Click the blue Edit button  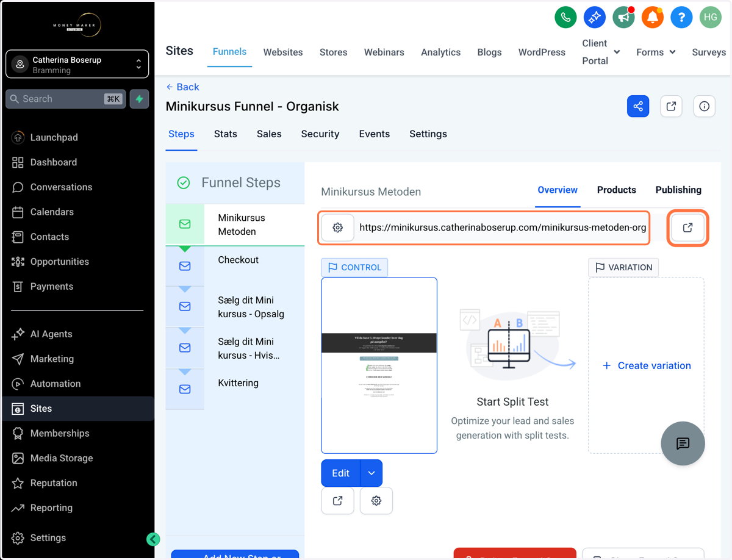point(341,473)
